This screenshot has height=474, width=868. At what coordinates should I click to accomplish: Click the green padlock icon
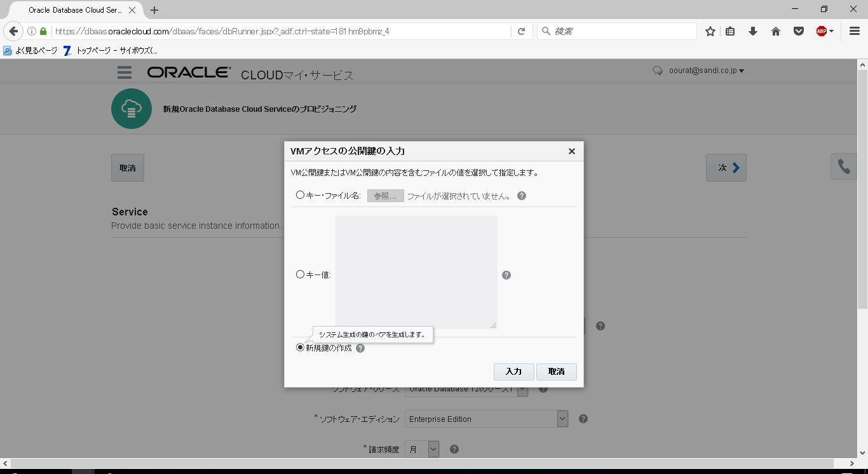click(43, 31)
